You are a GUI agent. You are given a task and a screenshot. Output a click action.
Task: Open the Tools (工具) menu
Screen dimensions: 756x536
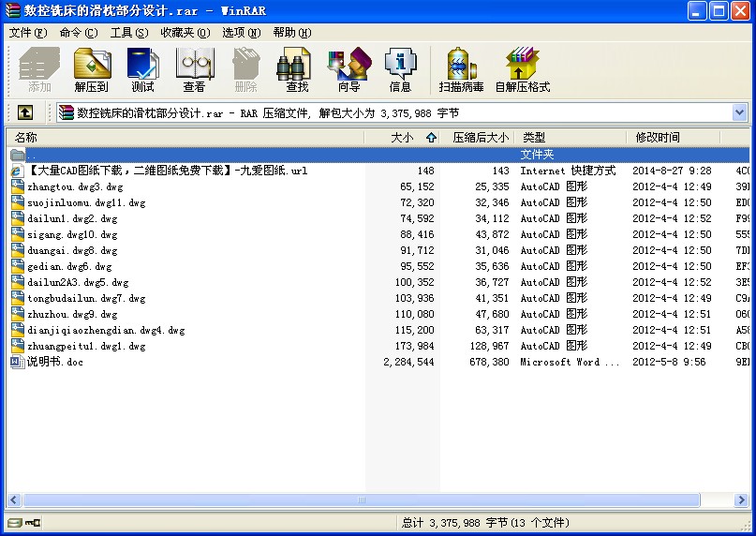[128, 32]
